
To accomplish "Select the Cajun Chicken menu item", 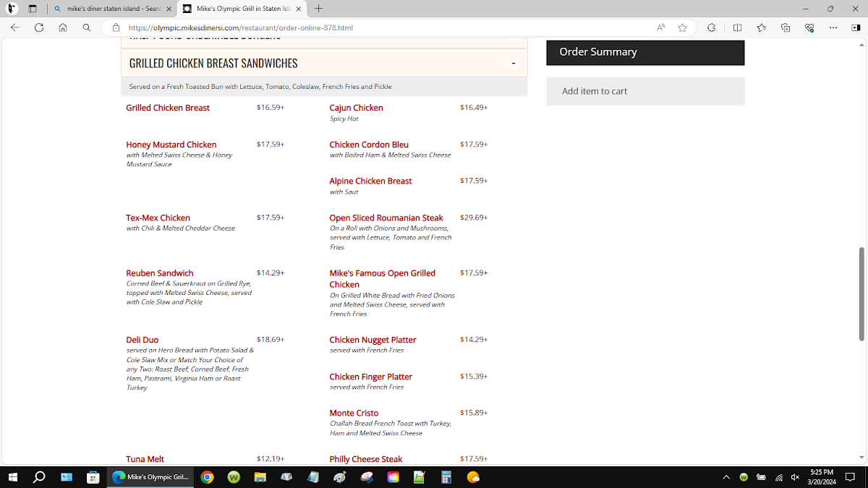I will 356,108.
